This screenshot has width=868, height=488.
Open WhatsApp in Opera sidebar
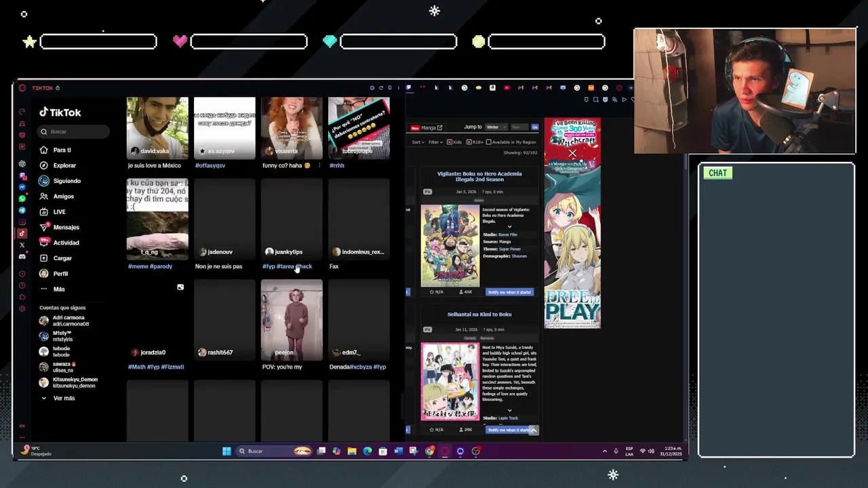click(x=22, y=199)
